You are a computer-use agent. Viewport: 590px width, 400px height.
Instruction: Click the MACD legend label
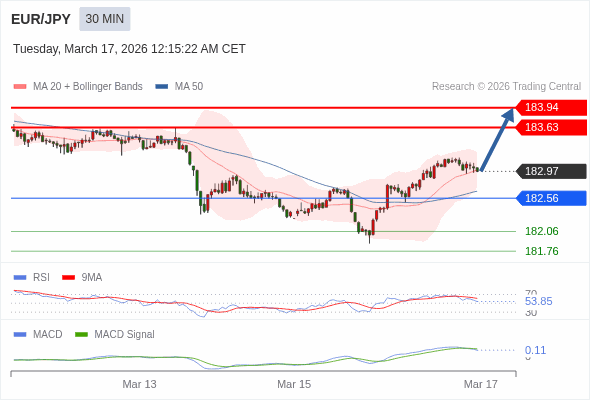[48, 335]
